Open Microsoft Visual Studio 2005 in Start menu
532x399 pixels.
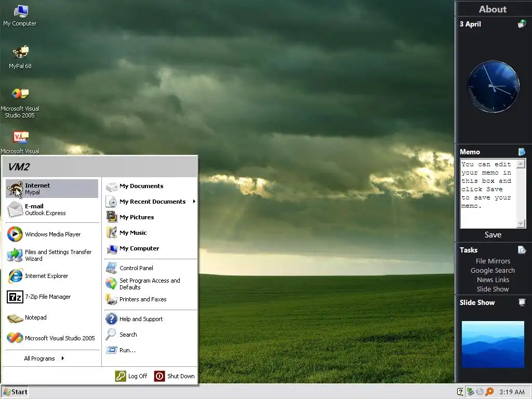coord(52,338)
